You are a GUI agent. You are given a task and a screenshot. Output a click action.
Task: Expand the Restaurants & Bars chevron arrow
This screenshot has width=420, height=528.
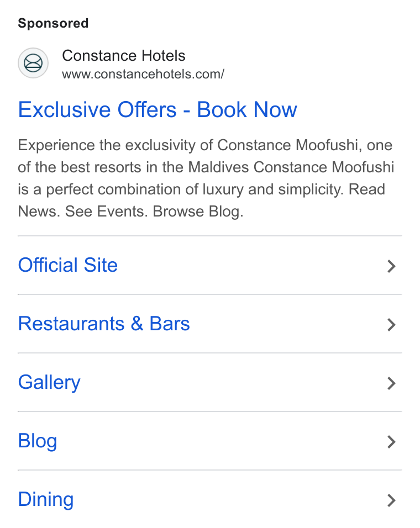pyautogui.click(x=391, y=325)
